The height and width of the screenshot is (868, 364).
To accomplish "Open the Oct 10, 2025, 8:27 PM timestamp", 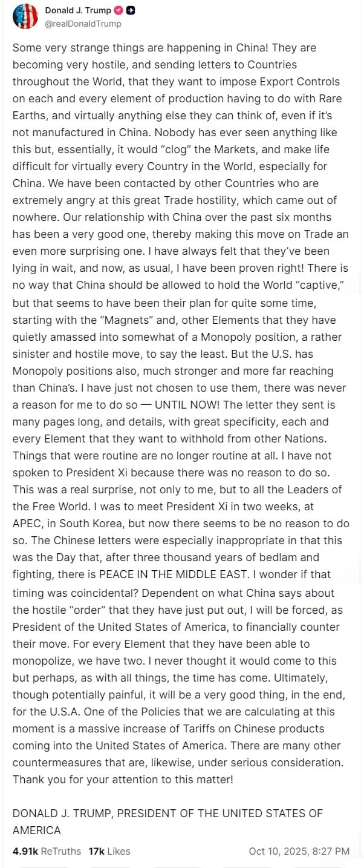I will tap(299, 851).
